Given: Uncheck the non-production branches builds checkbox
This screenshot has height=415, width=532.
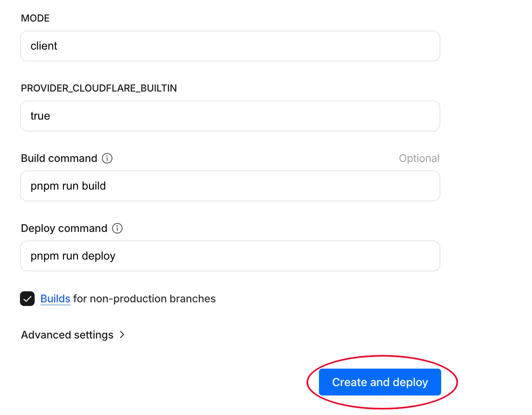Looking at the screenshot, I should [27, 299].
